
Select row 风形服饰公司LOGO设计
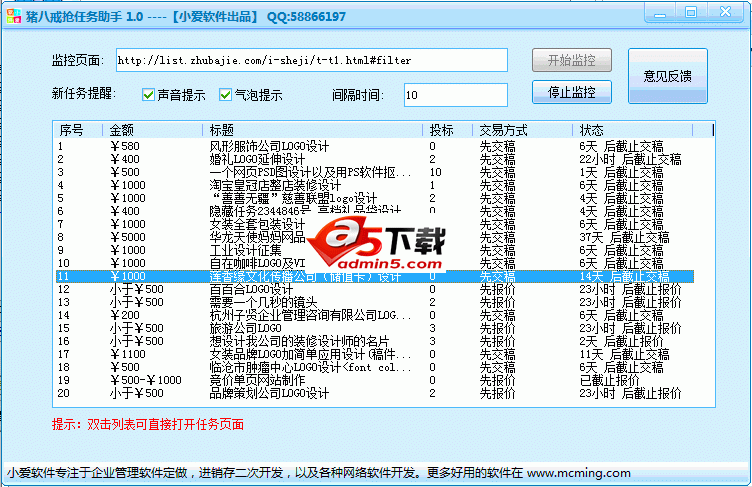[x=374, y=146]
